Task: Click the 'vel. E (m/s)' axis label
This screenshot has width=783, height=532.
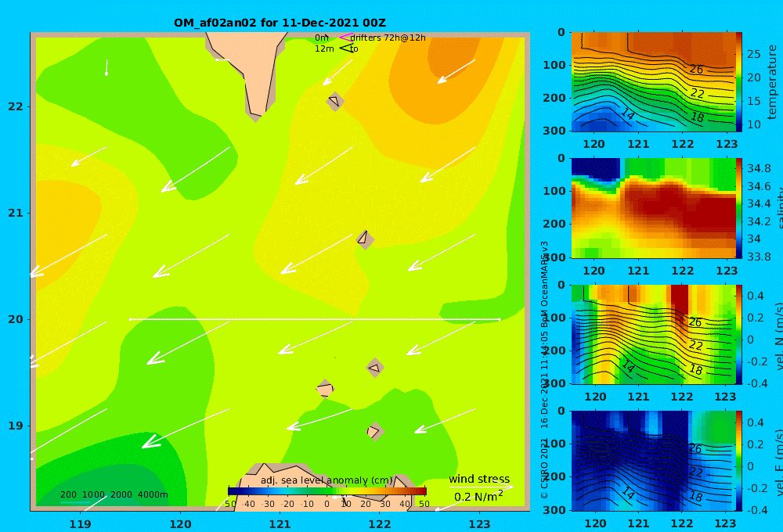Action: tap(778, 462)
